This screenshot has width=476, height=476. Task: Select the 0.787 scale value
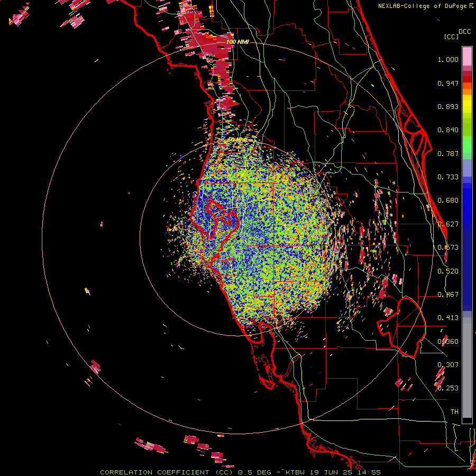coord(448,153)
